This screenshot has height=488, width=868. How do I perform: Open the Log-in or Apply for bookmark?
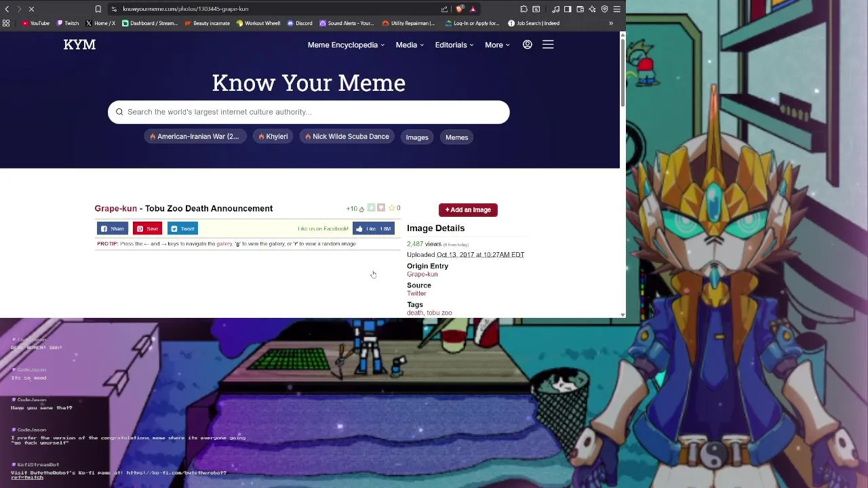472,23
